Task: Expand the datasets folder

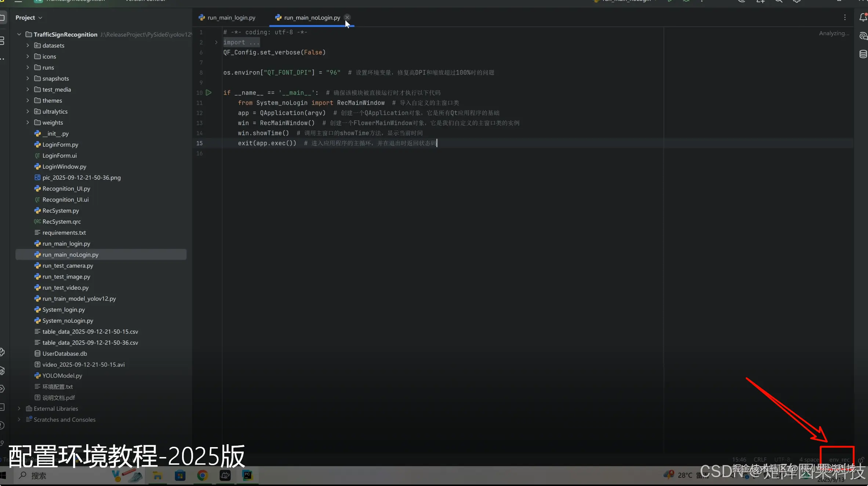Action: click(x=28, y=45)
